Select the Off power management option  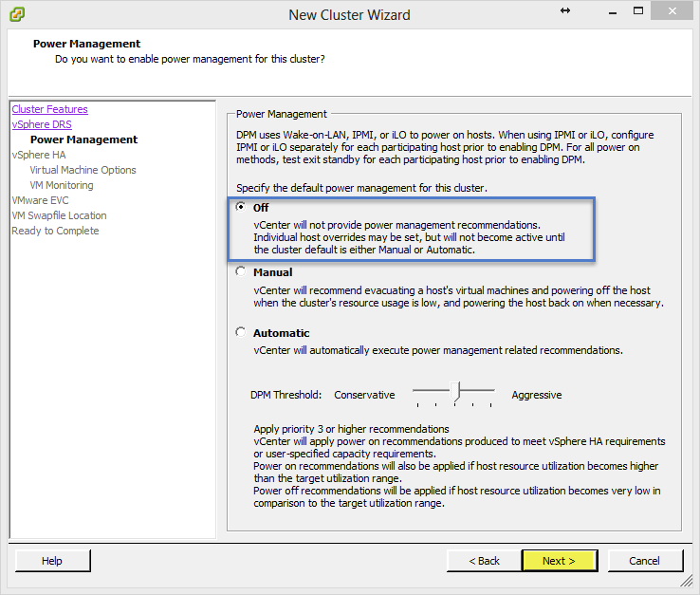241,207
